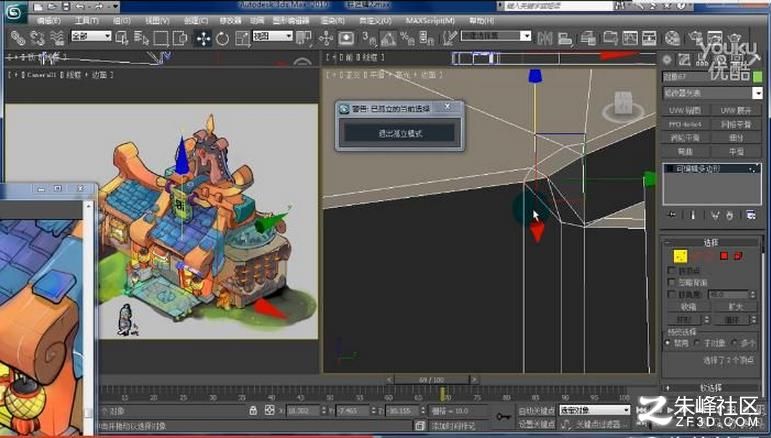Select the first Preview Selection radio button
Image resolution: width=771 pixels, height=438 pixels.
pyautogui.click(x=668, y=343)
